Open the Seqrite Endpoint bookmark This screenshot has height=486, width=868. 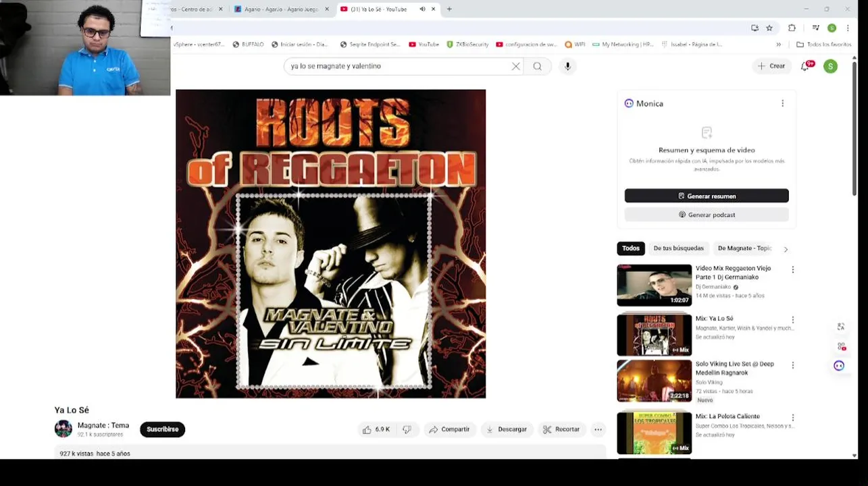370,45
